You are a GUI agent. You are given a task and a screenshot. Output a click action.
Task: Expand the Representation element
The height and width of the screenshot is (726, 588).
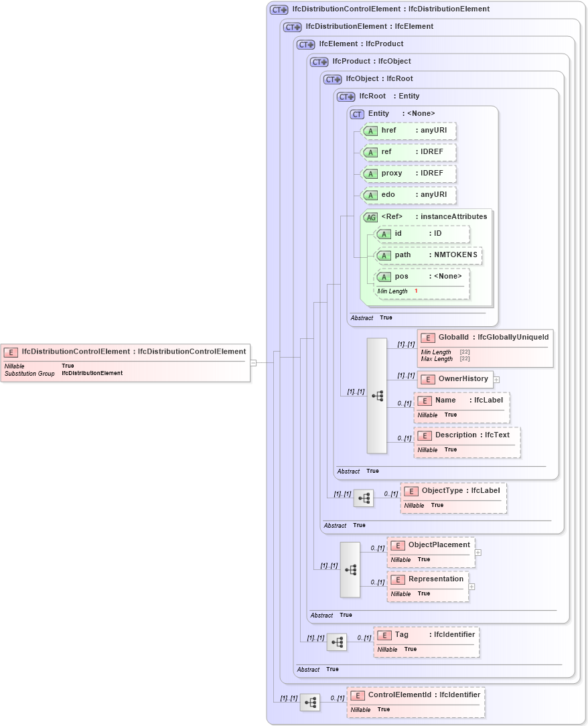(x=471, y=586)
